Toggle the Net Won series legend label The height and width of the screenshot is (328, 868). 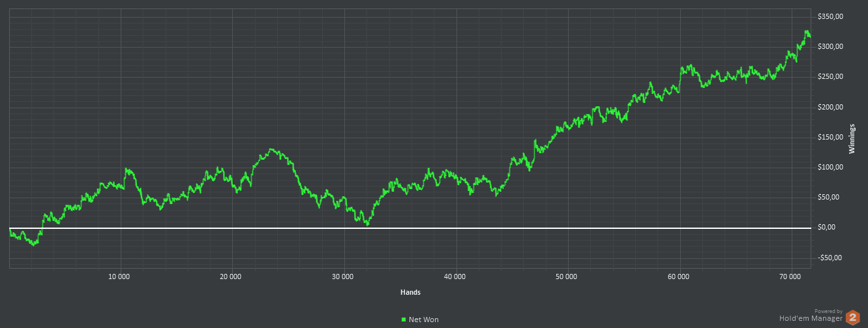(x=424, y=320)
